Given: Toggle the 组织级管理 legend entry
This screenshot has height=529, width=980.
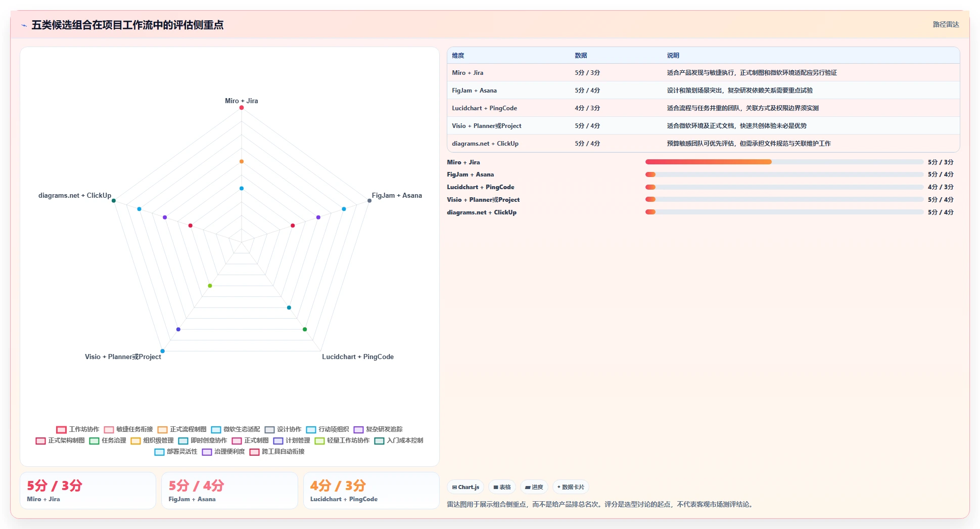Looking at the screenshot, I should point(152,440).
